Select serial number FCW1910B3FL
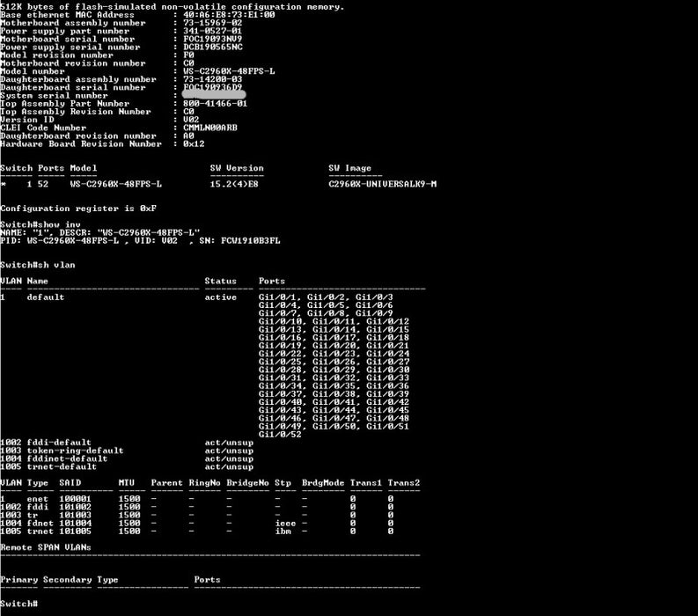This screenshot has height=616, width=698. (x=251, y=241)
